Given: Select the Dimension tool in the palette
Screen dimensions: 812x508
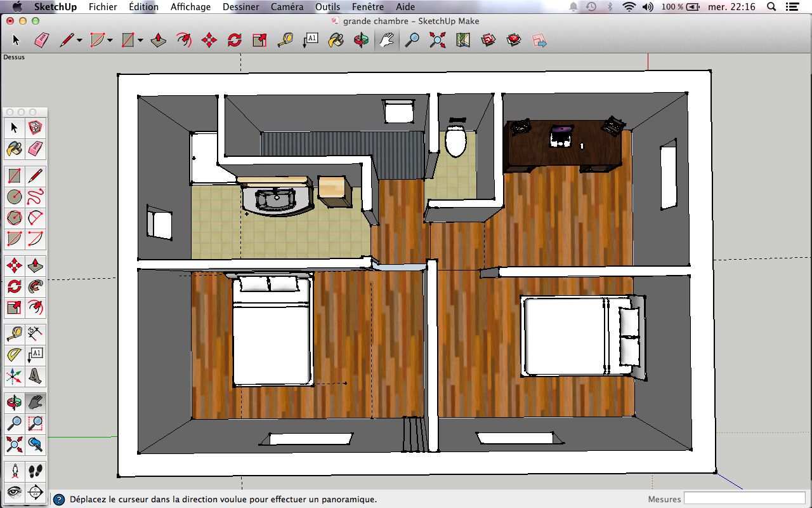Looking at the screenshot, I should pyautogui.click(x=36, y=333).
